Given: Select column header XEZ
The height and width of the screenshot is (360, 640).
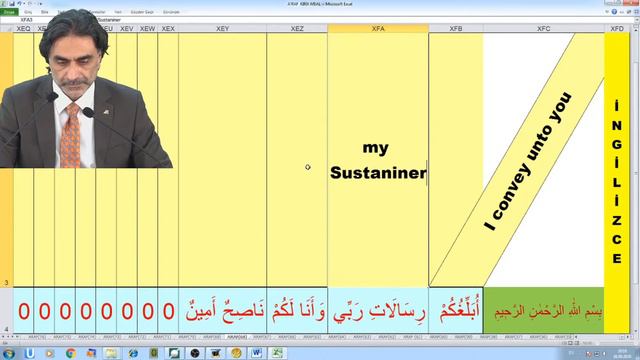Looking at the screenshot, I should click(297, 29).
